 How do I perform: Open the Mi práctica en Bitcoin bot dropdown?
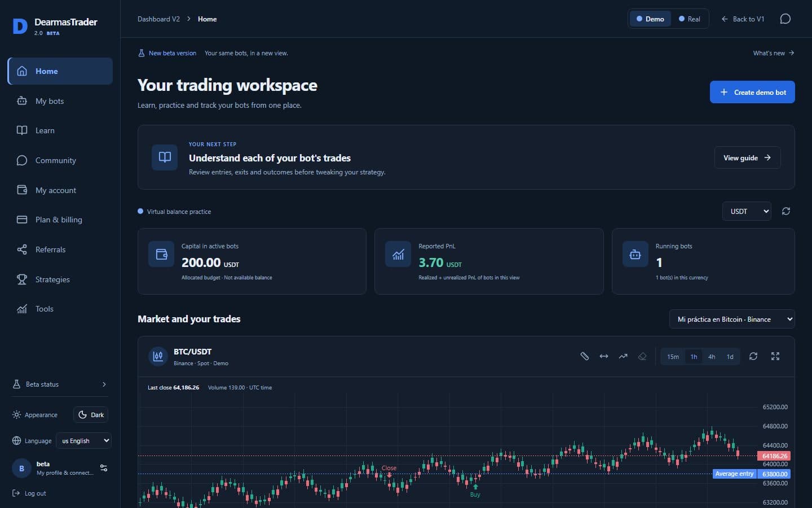point(732,319)
